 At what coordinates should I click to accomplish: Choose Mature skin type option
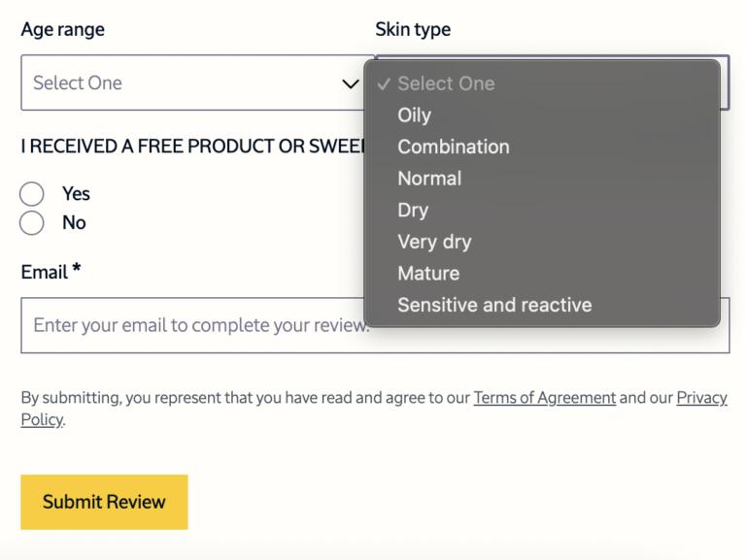pyautogui.click(x=428, y=274)
